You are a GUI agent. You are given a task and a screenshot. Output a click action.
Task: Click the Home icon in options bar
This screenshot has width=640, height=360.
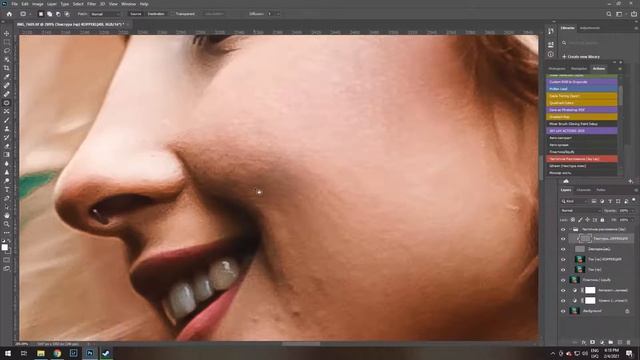click(x=9, y=14)
